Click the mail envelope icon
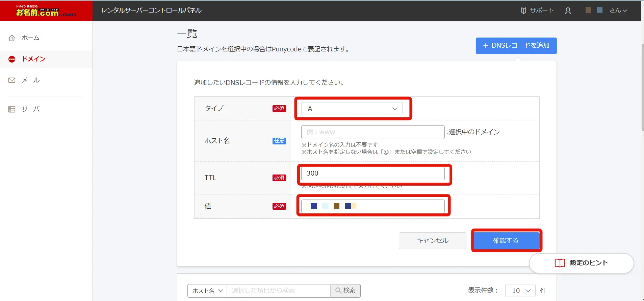644x301 pixels. pos(12,80)
